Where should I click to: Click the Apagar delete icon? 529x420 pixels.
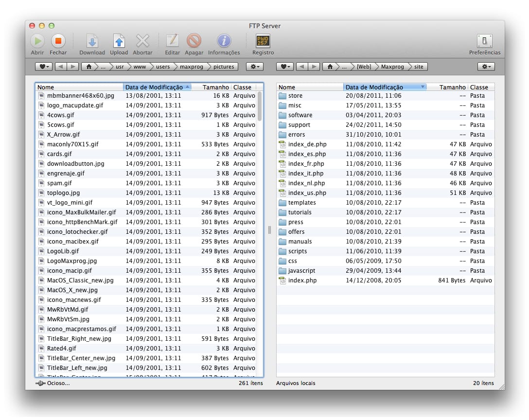click(194, 41)
